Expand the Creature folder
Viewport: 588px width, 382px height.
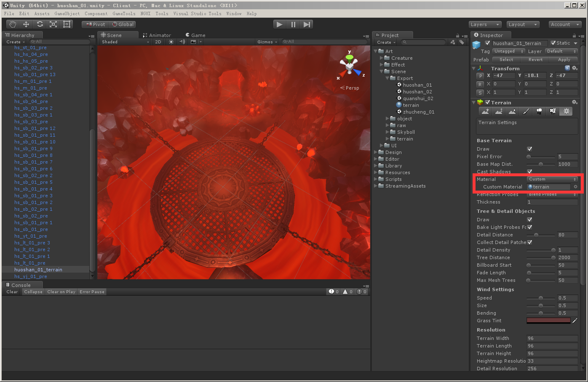(382, 58)
